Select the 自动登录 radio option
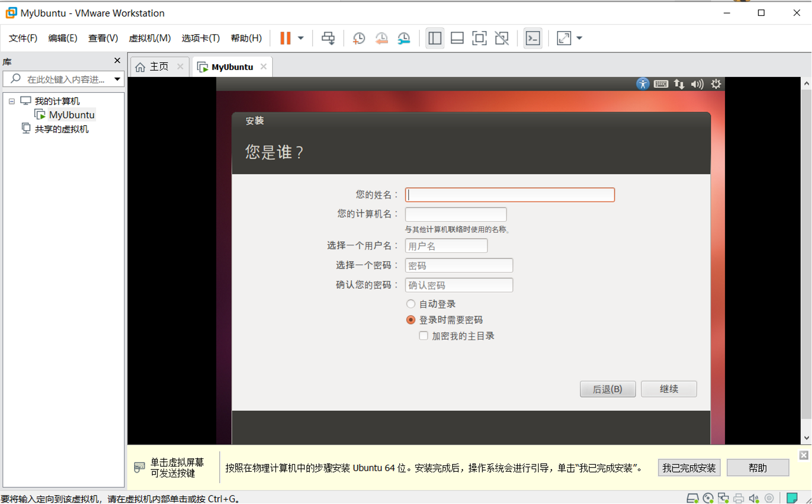This screenshot has width=812, height=504. 411,303
